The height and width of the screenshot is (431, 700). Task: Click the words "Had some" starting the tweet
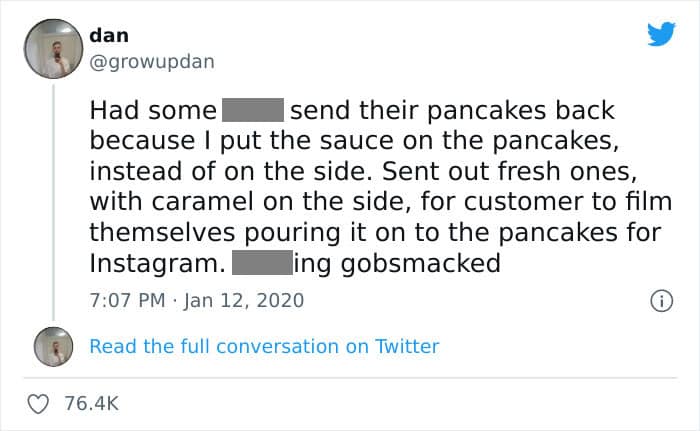click(152, 109)
